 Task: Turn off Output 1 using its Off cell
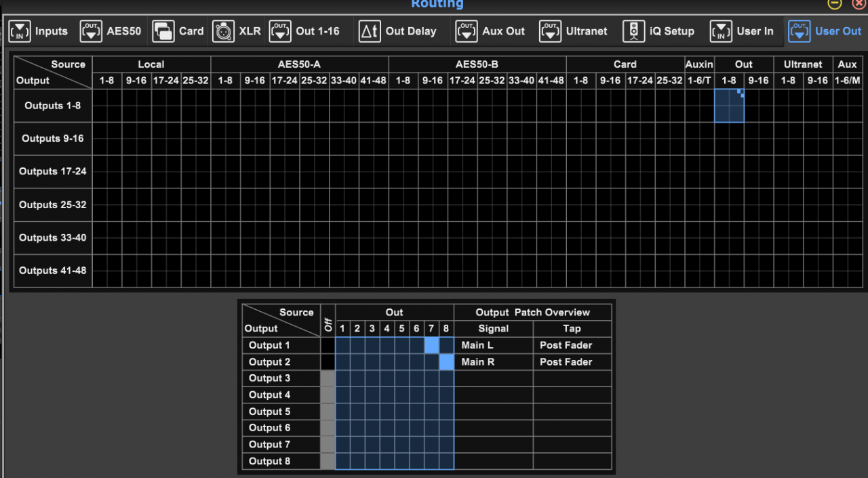(x=328, y=345)
